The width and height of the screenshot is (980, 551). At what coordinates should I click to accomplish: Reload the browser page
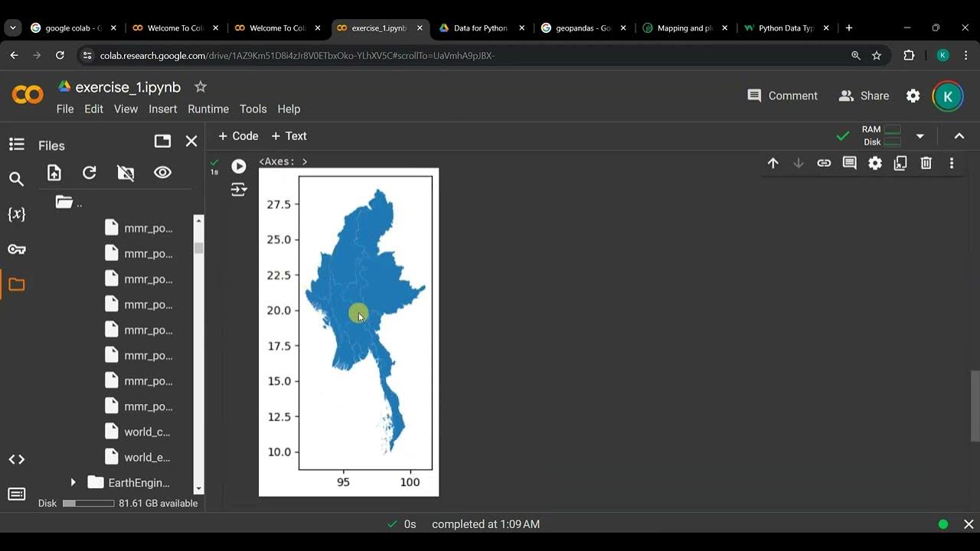pyautogui.click(x=60, y=55)
